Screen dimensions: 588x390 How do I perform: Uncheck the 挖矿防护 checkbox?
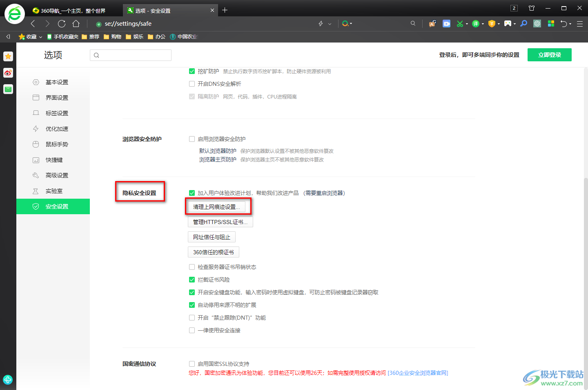(x=192, y=71)
